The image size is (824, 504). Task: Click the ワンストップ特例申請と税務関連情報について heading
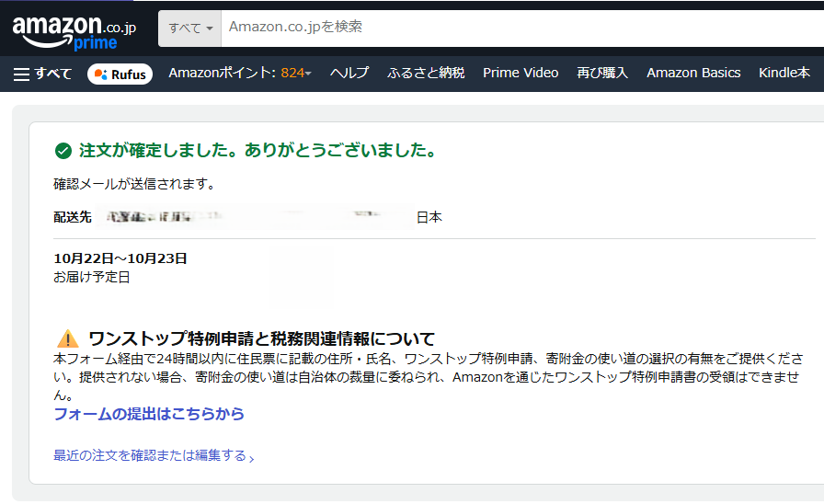click(261, 339)
